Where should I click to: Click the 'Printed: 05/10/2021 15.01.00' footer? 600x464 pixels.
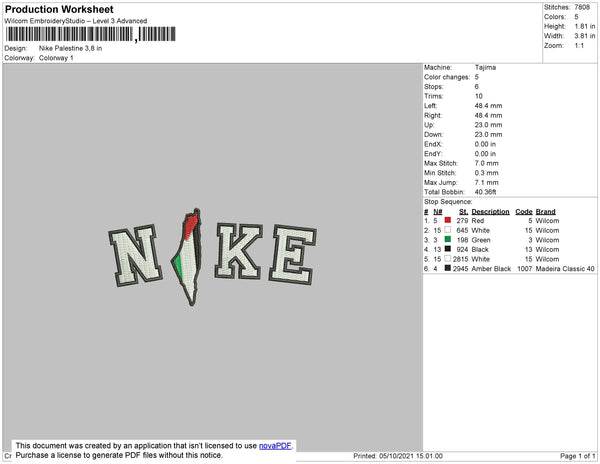click(398, 456)
